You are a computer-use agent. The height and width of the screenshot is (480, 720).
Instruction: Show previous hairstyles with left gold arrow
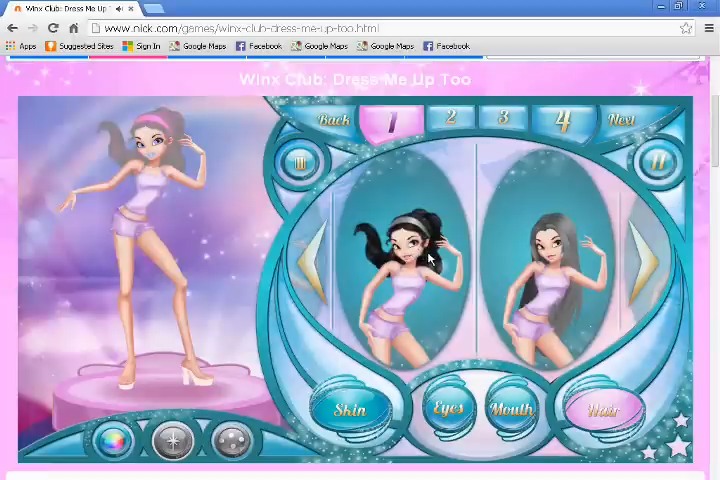[x=313, y=262]
